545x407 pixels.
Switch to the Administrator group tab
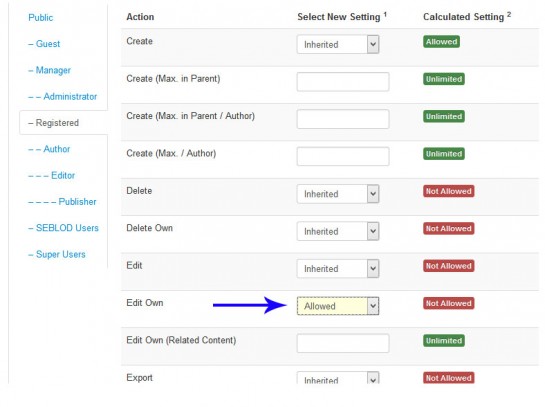coord(63,97)
